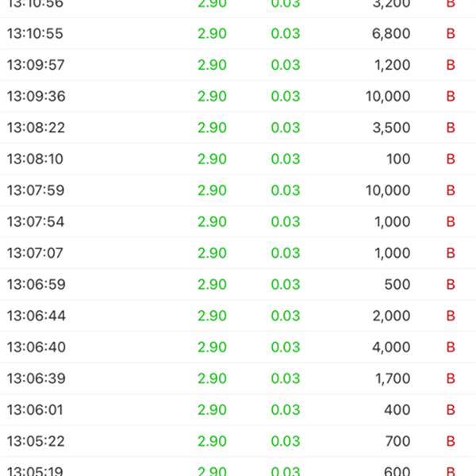The image size is (476, 476).
Task: Open the 13:06:01 trade of 400
Action: (x=238, y=410)
